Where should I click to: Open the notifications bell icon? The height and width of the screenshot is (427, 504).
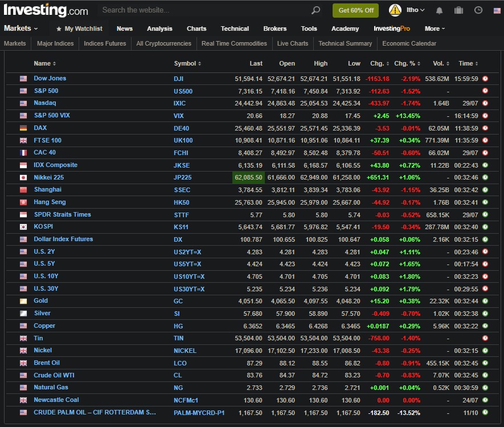(439, 11)
